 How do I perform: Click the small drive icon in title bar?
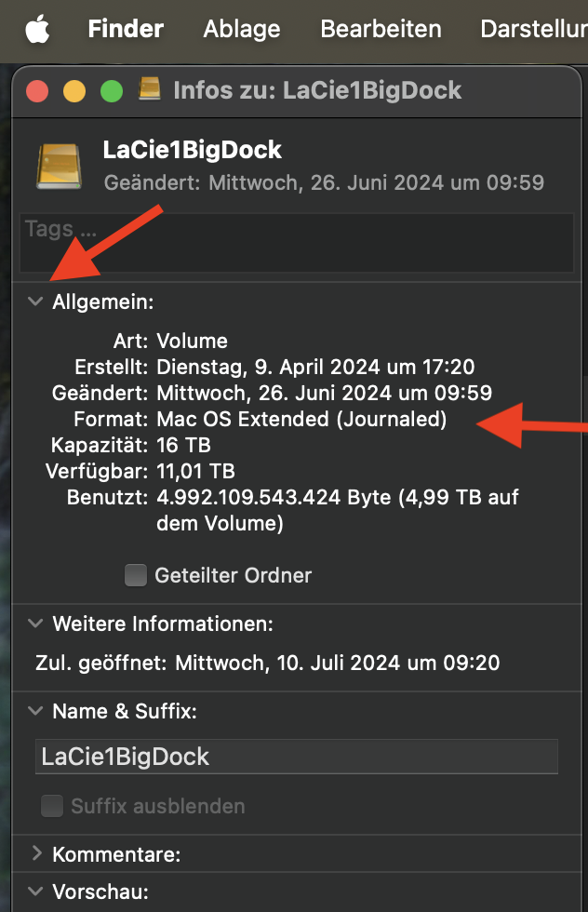tap(150, 90)
